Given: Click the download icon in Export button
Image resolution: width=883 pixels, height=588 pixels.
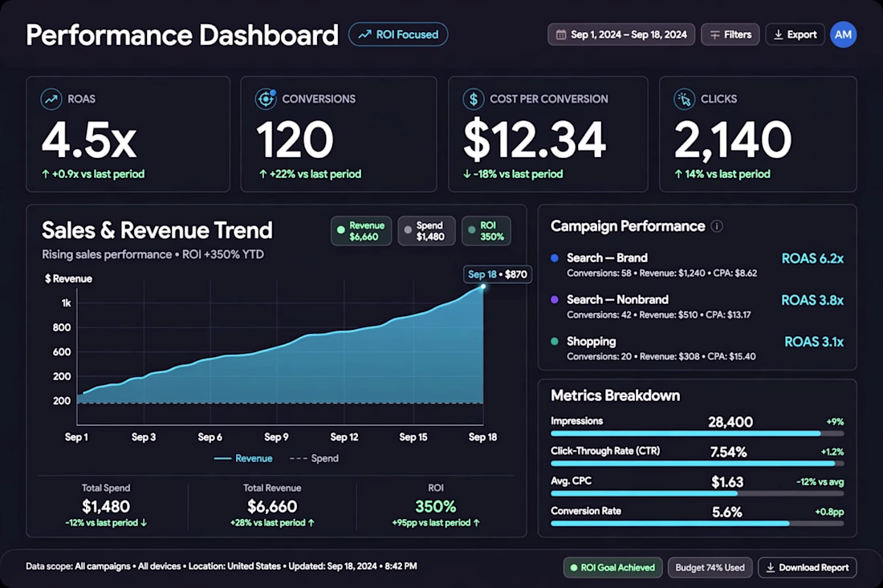Looking at the screenshot, I should (x=779, y=34).
